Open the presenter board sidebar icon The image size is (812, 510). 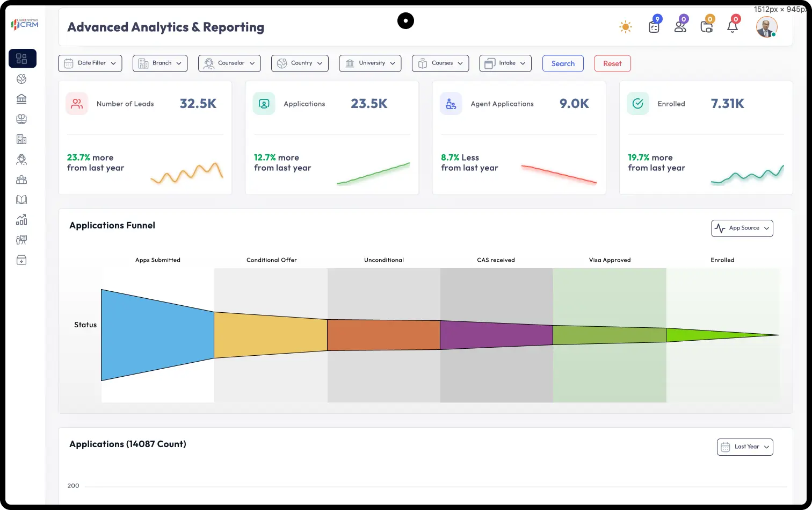[x=21, y=240]
